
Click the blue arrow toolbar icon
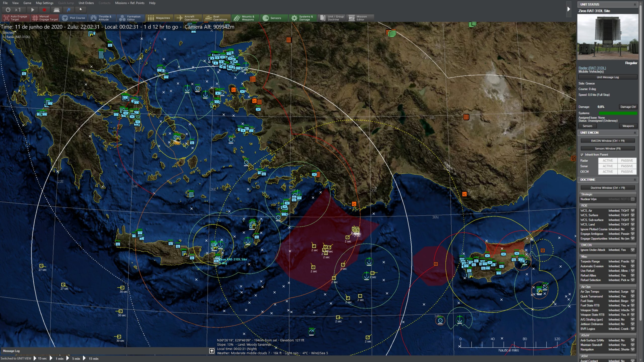tap(68, 10)
